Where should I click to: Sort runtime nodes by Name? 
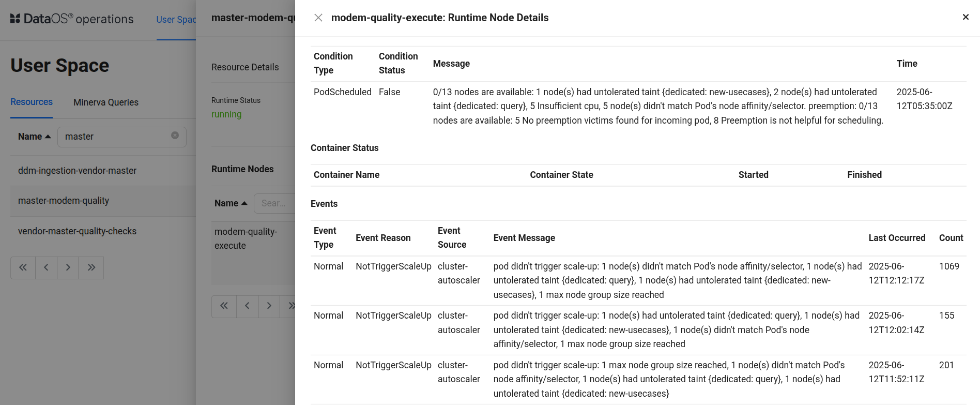point(231,203)
